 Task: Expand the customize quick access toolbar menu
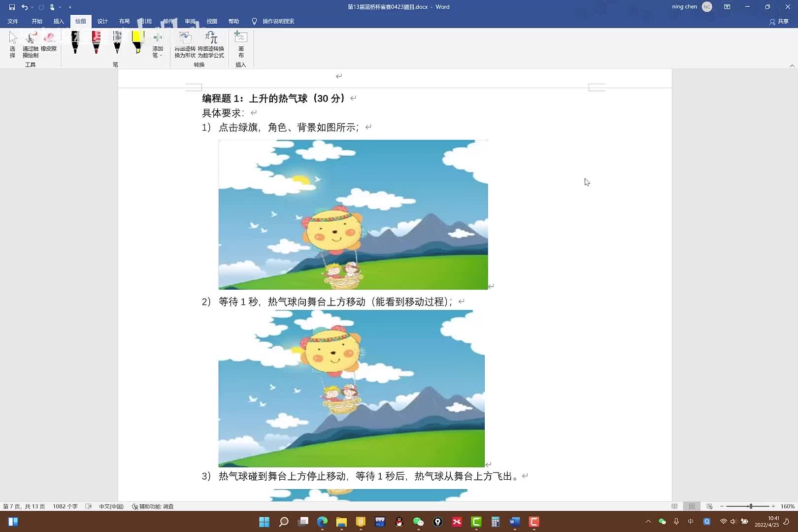coord(70,7)
